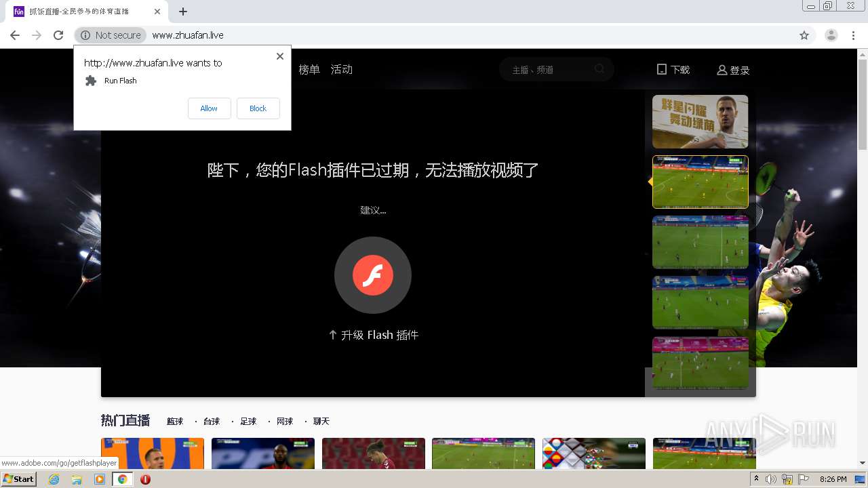Select the fifth stream thumbnail with pink boards
868x488 pixels.
point(700,363)
